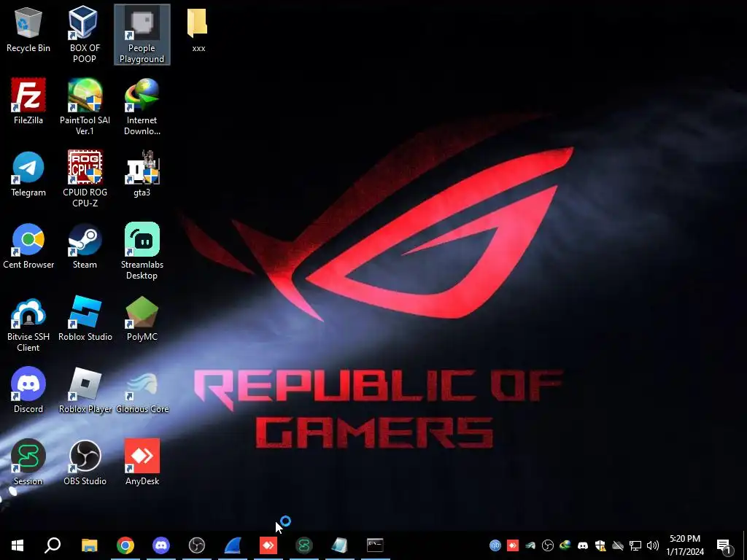Select the OBS Studio desktop shortcut

click(85, 462)
